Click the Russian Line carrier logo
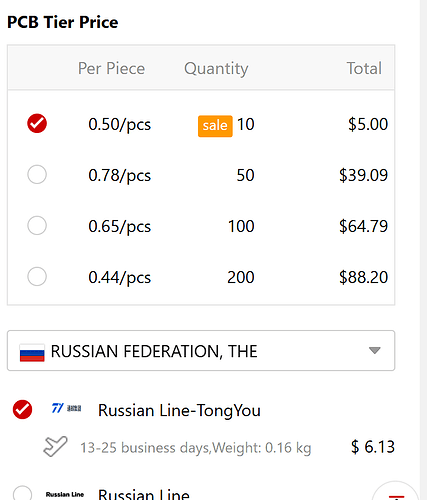The image size is (427, 500). (65, 494)
